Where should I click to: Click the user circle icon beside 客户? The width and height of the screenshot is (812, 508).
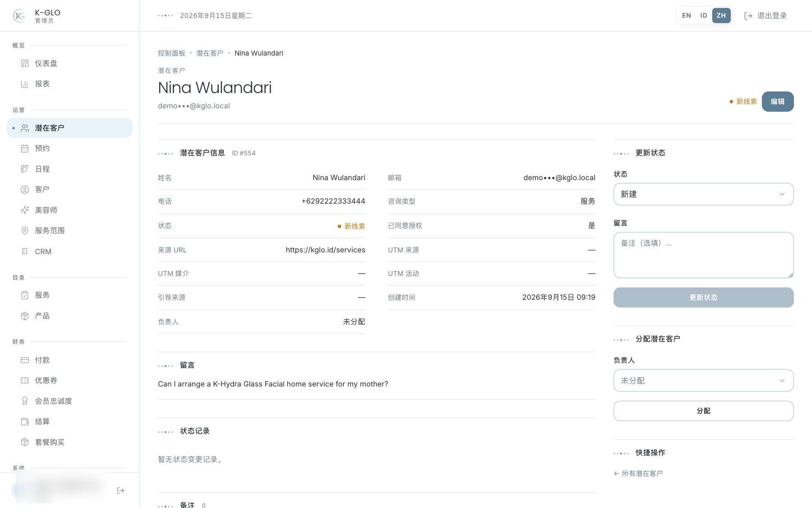click(x=25, y=190)
